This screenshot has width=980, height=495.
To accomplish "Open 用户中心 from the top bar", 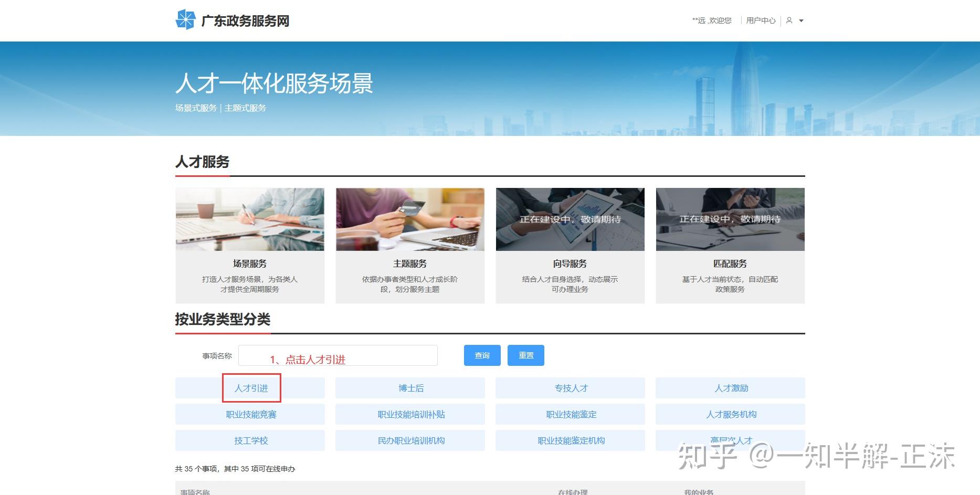I will click(x=761, y=20).
